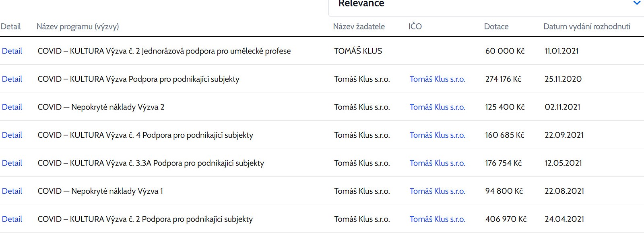Open Detail for Výzva č. 4 row
Screen dimensions: 644x249
12,135
